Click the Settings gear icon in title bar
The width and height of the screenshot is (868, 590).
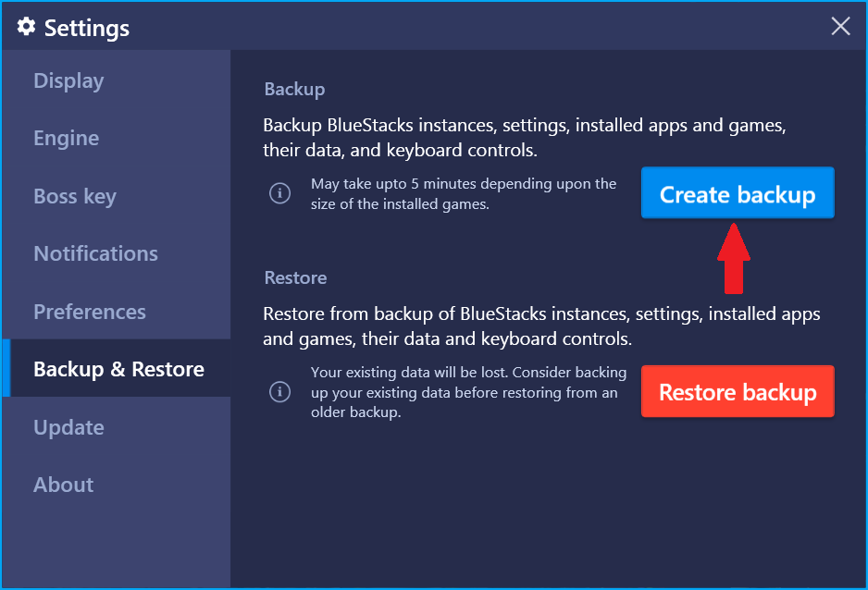[26, 26]
